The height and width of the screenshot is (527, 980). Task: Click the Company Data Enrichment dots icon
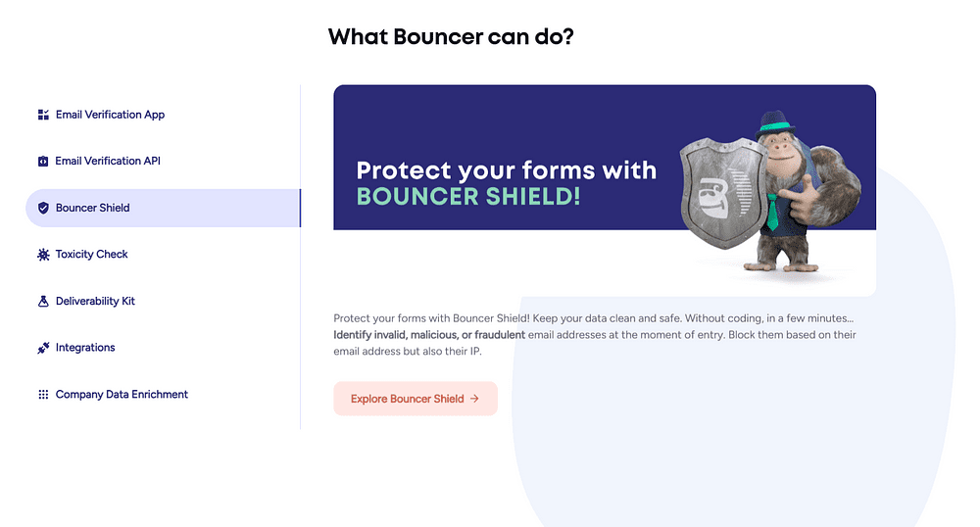click(43, 395)
